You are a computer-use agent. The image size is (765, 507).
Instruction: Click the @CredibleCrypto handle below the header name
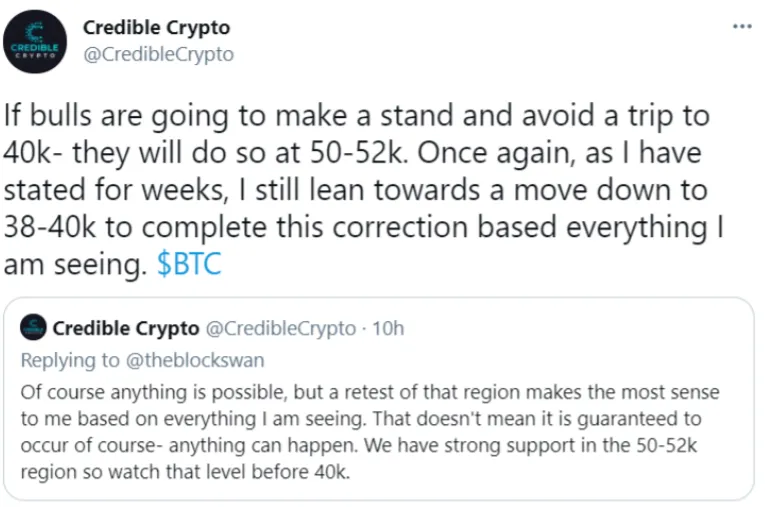tap(159, 54)
